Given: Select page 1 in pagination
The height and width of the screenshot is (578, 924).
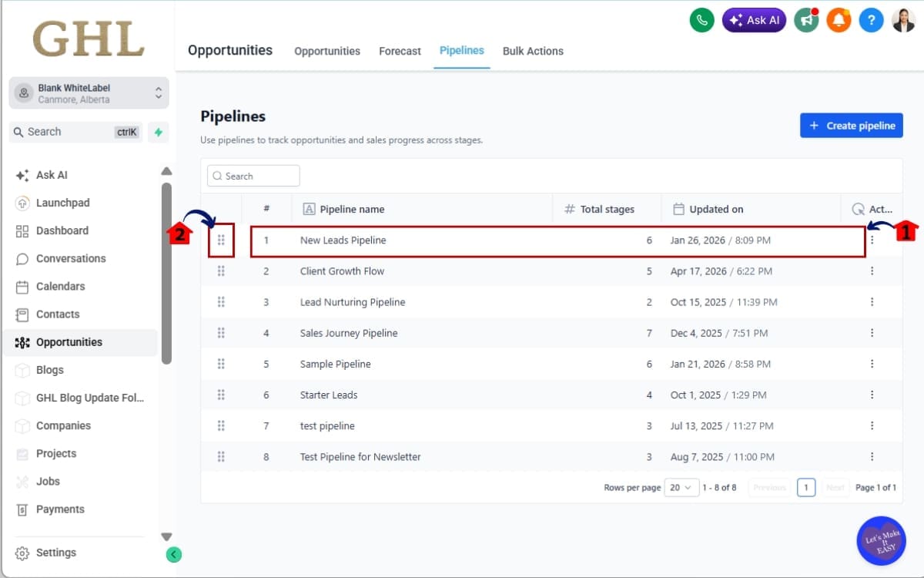Looking at the screenshot, I should (x=806, y=487).
